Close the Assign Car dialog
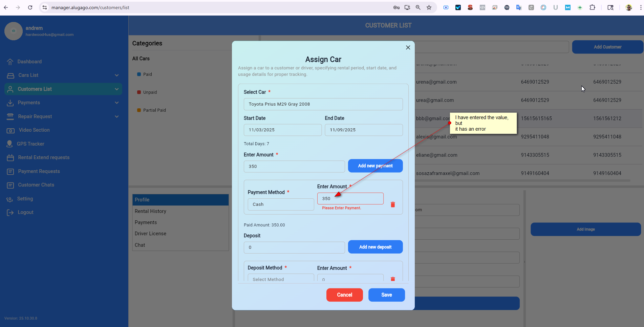644x327 pixels. [x=408, y=47]
